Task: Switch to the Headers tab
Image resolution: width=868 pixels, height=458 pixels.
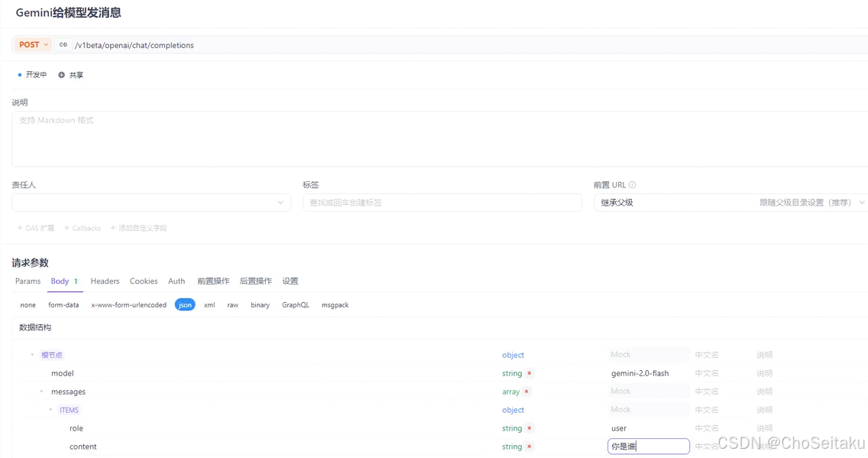Action: [x=105, y=281]
